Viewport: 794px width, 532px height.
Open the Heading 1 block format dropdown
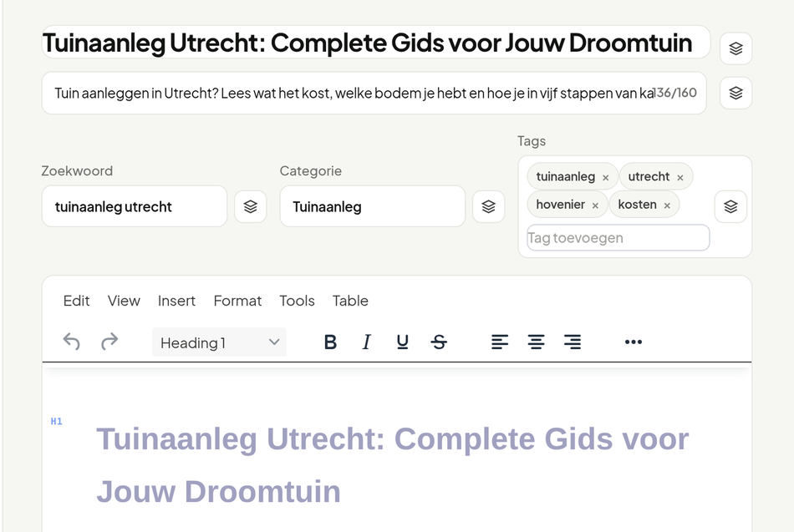point(219,342)
